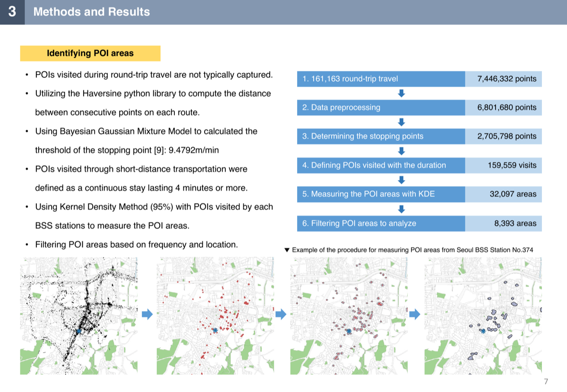Open the map with black GPS points
Screen dimensions: 567x392
coord(78,315)
